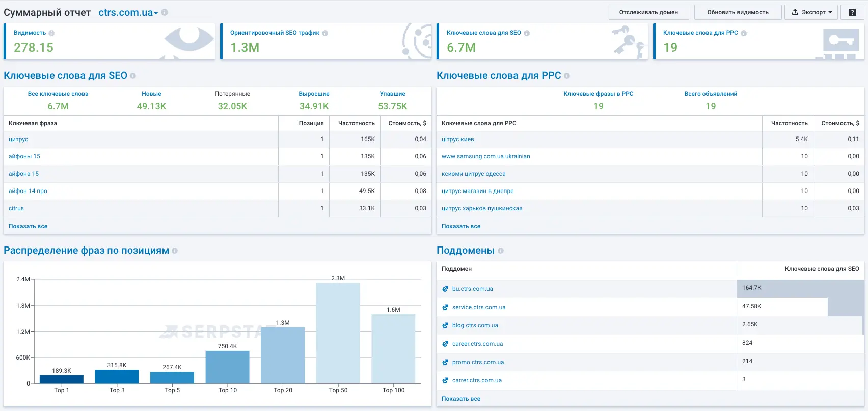Open PPC keyword цитрус харьков пушкинская
This screenshot has height=411, width=868.
click(x=482, y=208)
